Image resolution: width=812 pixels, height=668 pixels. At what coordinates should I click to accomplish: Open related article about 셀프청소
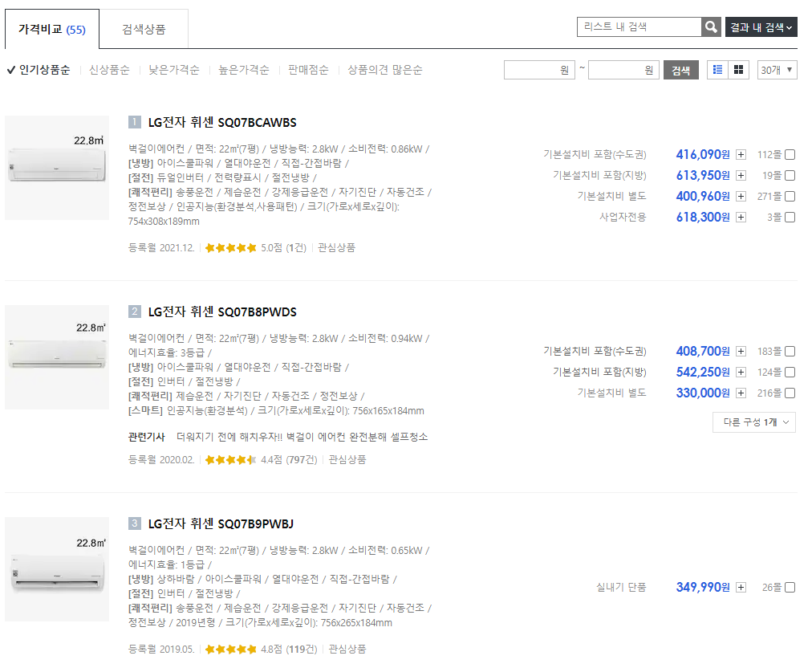click(x=302, y=437)
